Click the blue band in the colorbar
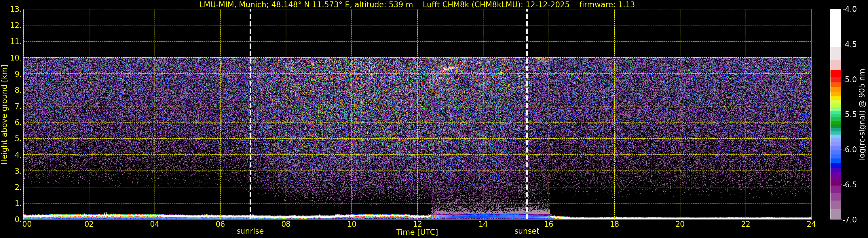Image resolution: width=868 pixels, height=238 pixels. [835, 165]
